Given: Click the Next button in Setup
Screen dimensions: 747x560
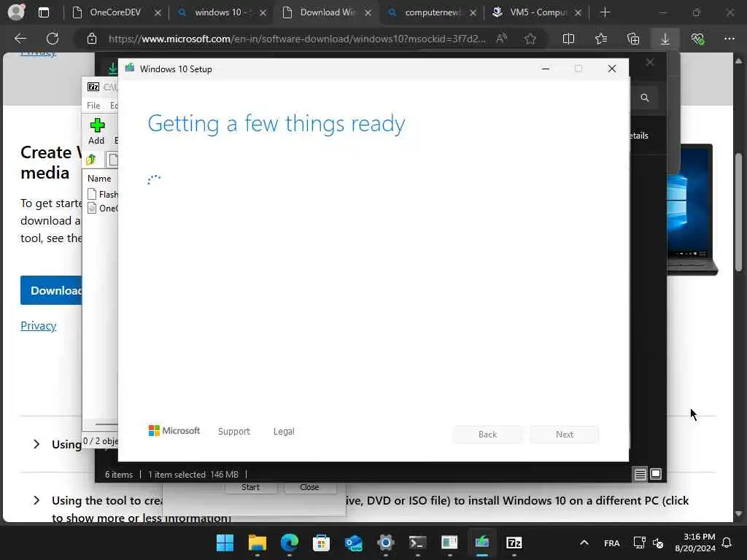Looking at the screenshot, I should 565,435.
